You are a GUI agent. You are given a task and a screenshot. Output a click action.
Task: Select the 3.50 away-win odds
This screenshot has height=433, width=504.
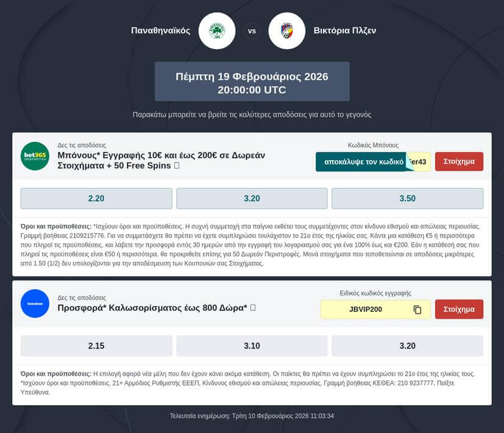[x=407, y=199]
